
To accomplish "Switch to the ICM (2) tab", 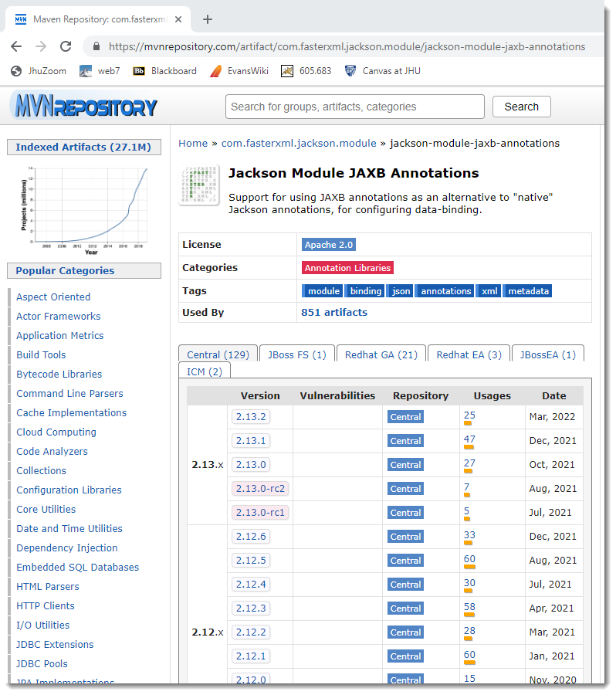I will [x=205, y=371].
